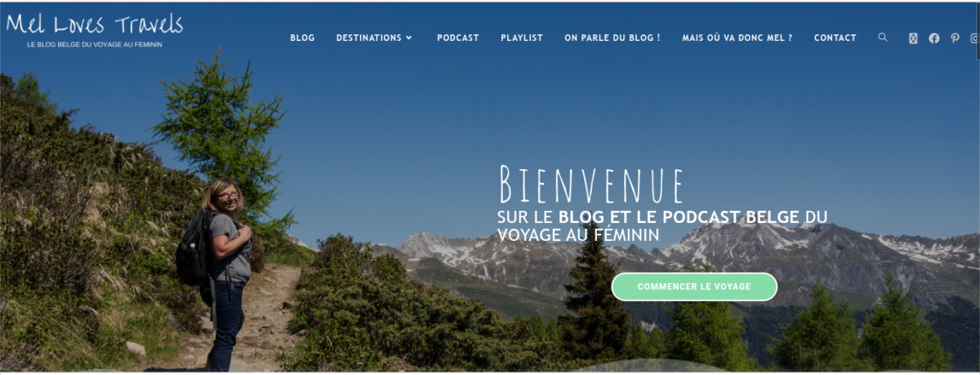Open the Instagram social icon

pos(974,38)
